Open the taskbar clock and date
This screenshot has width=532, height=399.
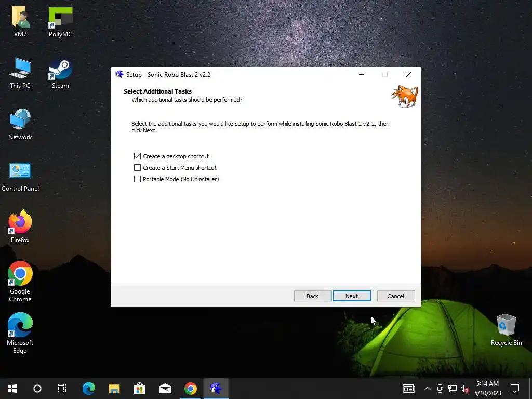[487, 389]
